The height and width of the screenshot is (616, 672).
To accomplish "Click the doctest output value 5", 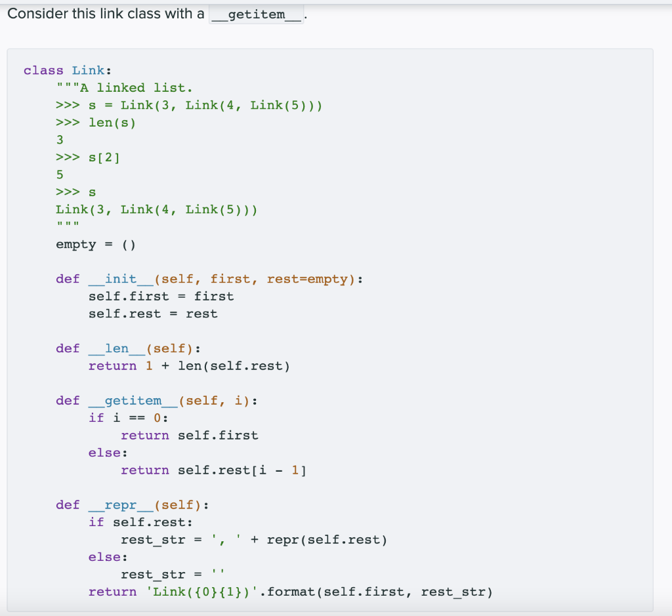I will [x=59, y=175].
